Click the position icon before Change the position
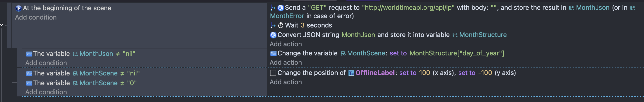 pyautogui.click(x=273, y=73)
